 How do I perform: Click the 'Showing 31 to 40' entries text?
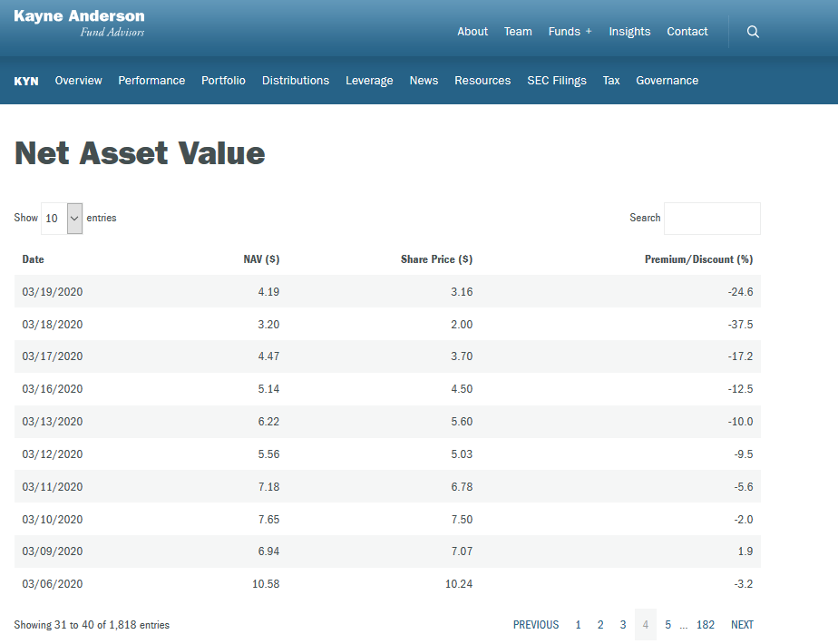point(92,625)
